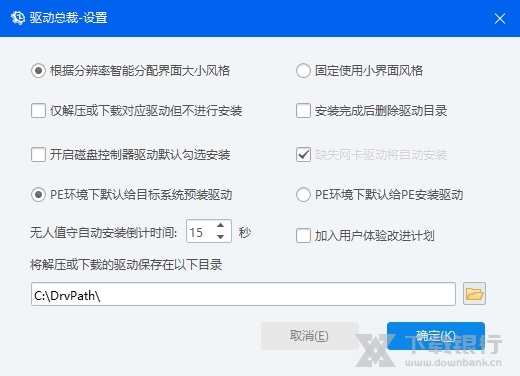Click the 驱动总裁-设置 title text

click(68, 18)
